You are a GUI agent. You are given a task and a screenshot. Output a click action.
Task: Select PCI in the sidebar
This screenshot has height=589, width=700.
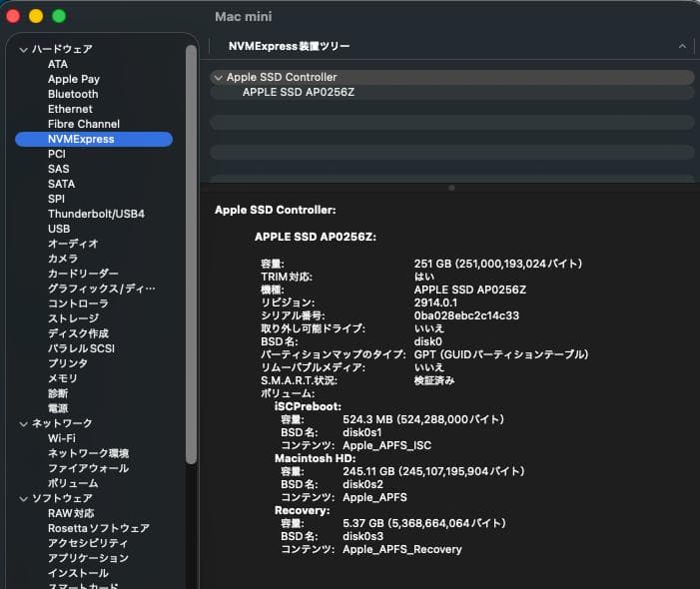(57, 154)
